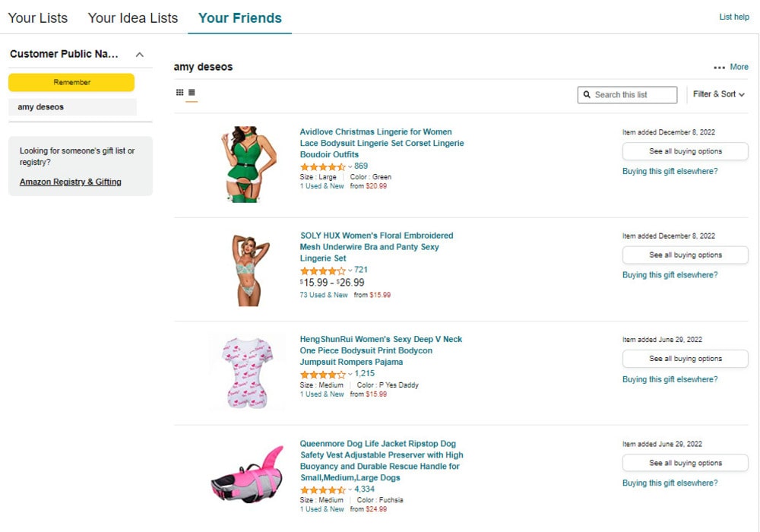Open the Amazon Registry & Gifting link
760x532 pixels.
coord(71,182)
